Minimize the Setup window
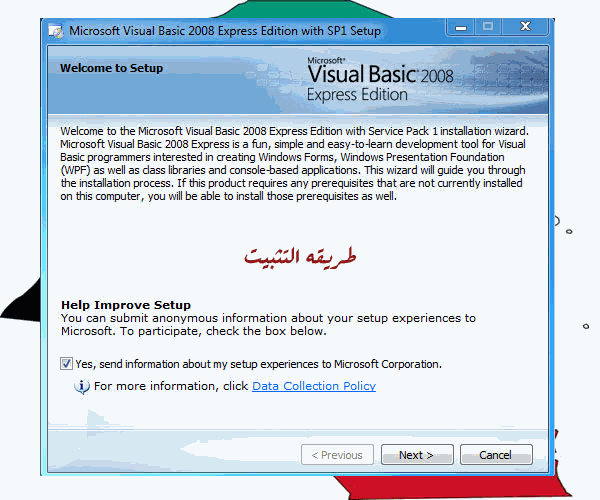 461,28
